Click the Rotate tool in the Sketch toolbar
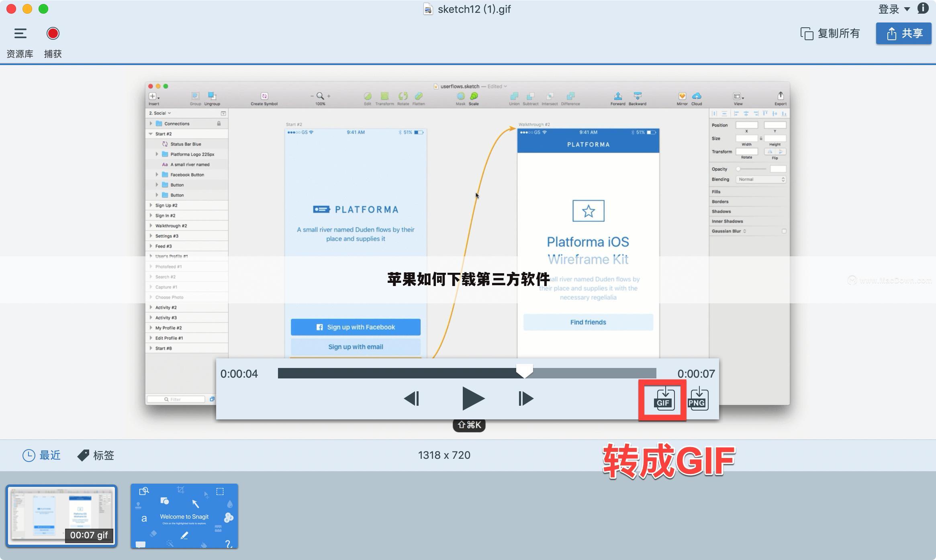This screenshot has width=936, height=560. [x=403, y=98]
